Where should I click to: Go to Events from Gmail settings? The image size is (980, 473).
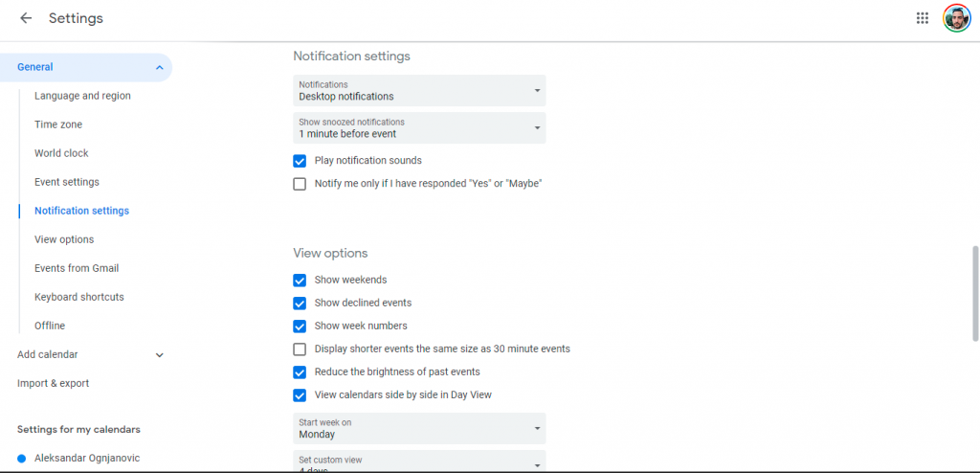pos(77,268)
